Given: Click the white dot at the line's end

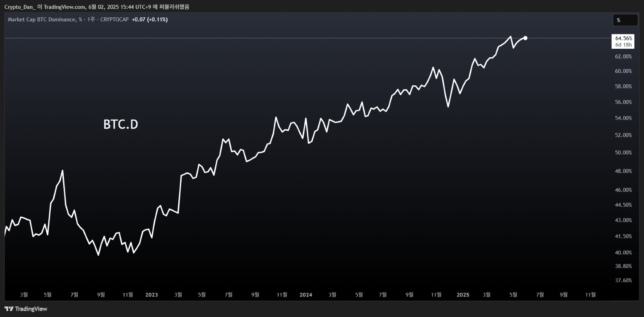Looking at the screenshot, I should coord(525,38).
